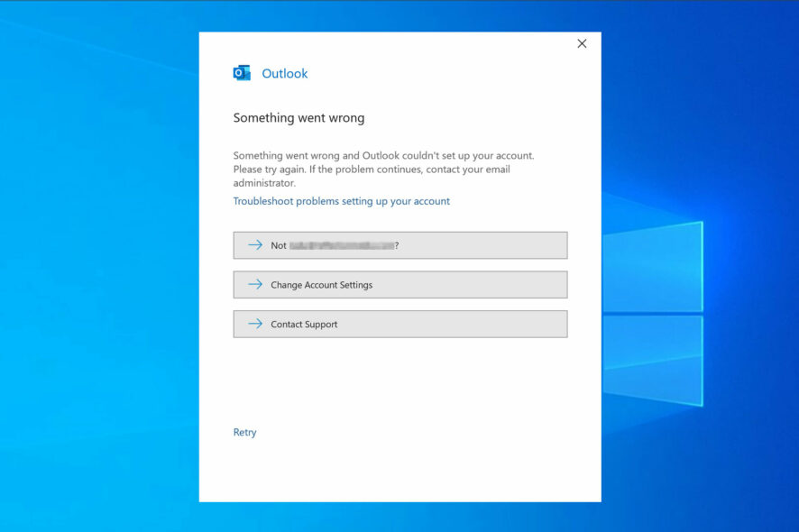The width and height of the screenshot is (799, 532).
Task: Click the "Something went wrong" heading
Action: (298, 118)
